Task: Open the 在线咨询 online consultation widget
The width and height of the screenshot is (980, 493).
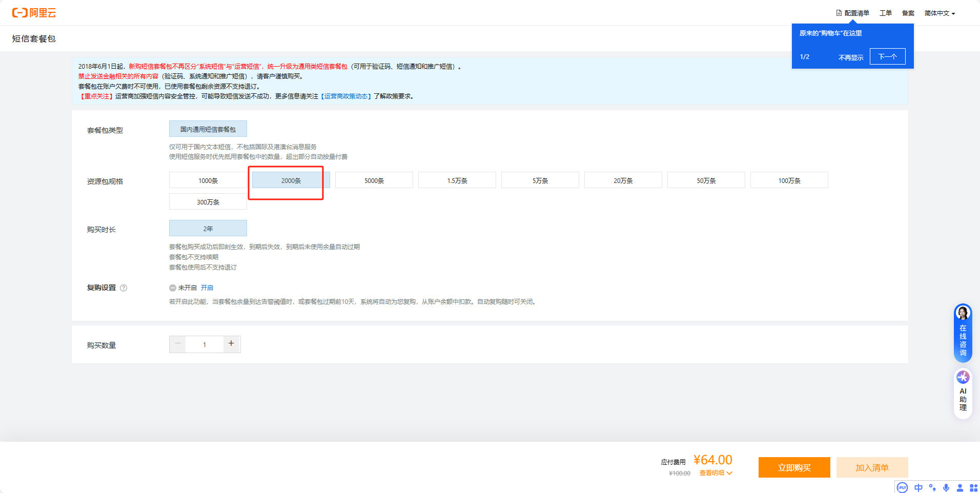Action: pyautogui.click(x=963, y=333)
